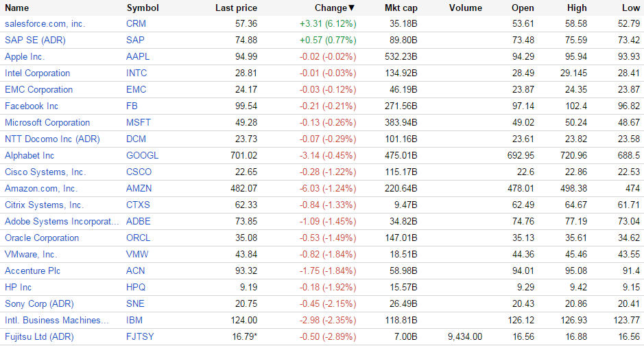Open the IBM ticker symbol link
This screenshot has height=346, width=644.
[x=134, y=320]
